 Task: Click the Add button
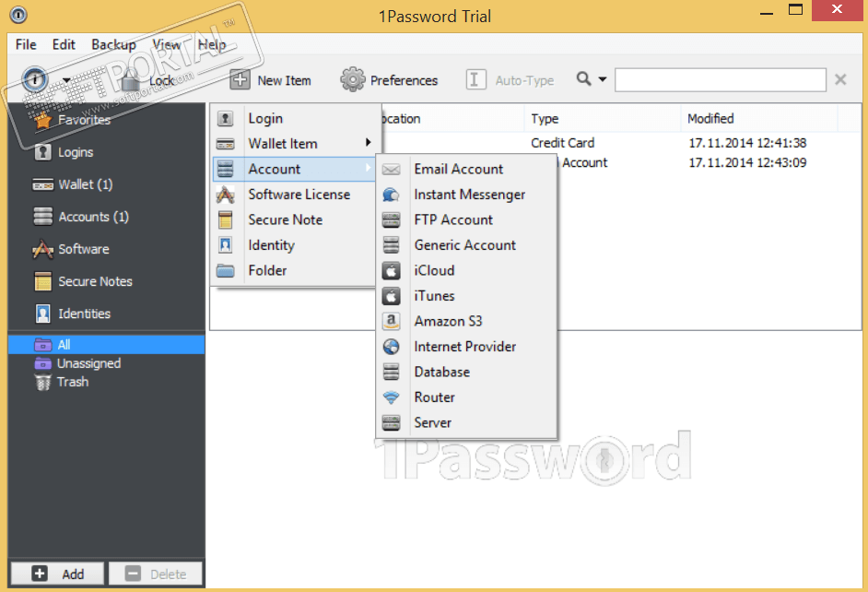57,574
